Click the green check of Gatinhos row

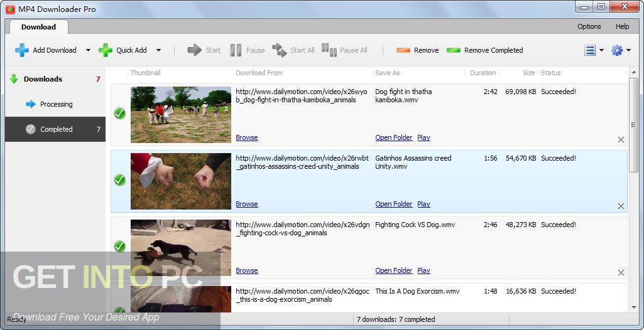[x=119, y=180]
